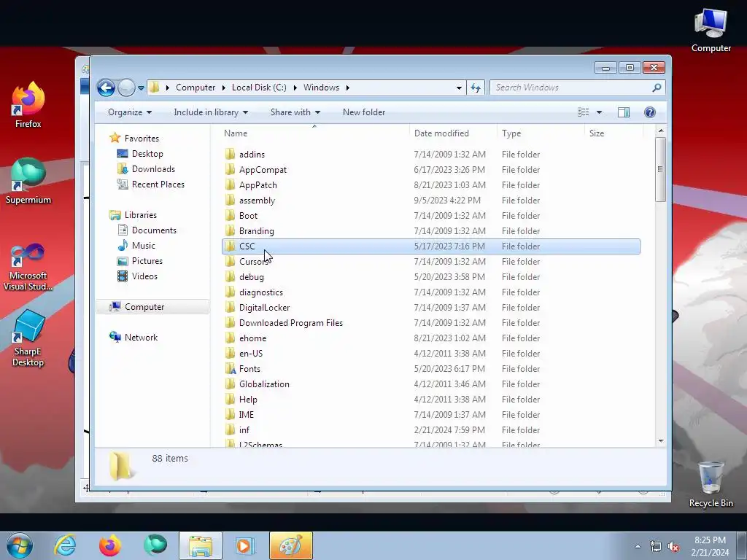Select the Boot folder icon
Screen dimensions: 747x560
230,215
